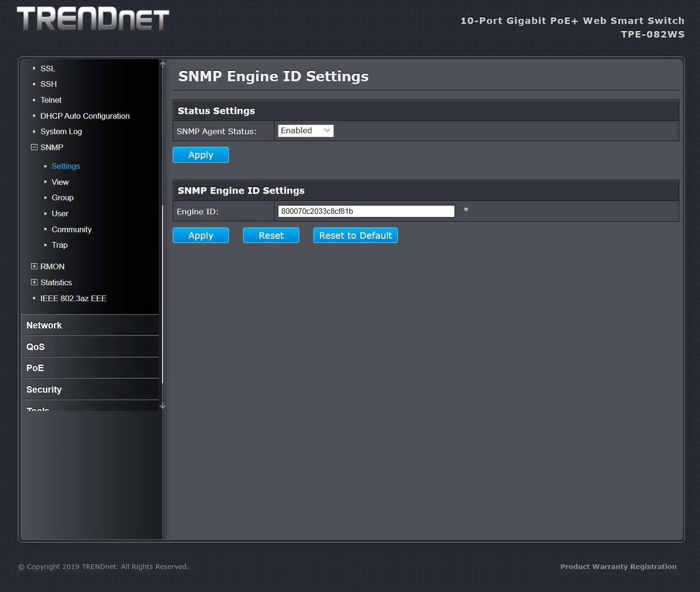Image resolution: width=700 pixels, height=592 pixels.
Task: Open IEEE 802.3az EEE page
Action: tap(73, 298)
